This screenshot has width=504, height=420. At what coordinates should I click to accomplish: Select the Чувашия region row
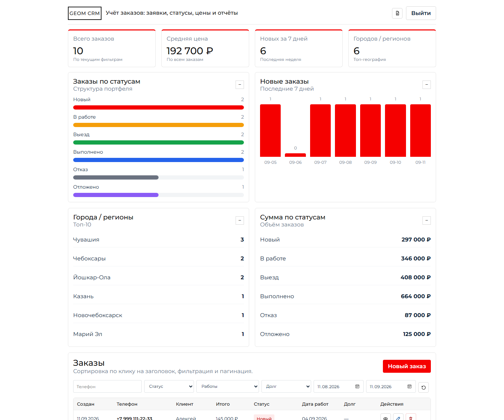click(159, 240)
